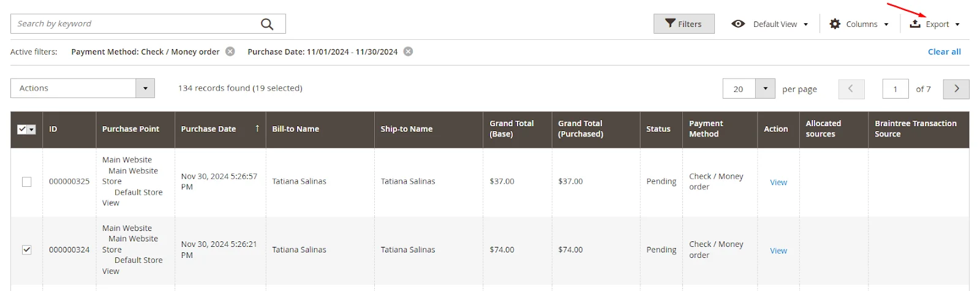
Task: Expand the Actions dropdown
Action: (145, 88)
